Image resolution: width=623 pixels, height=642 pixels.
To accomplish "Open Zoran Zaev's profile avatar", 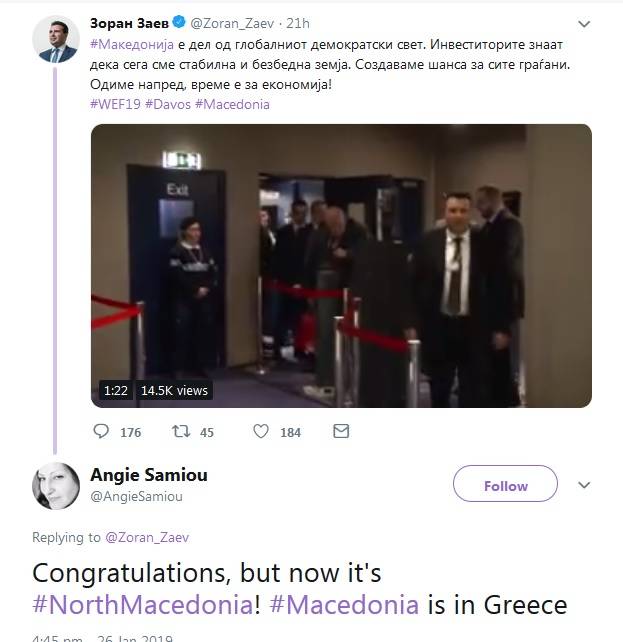I will point(56,39).
